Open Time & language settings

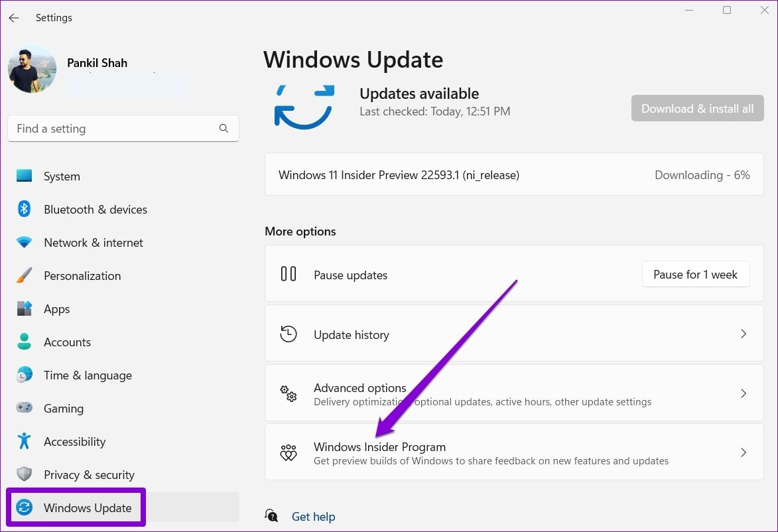[x=123, y=375]
